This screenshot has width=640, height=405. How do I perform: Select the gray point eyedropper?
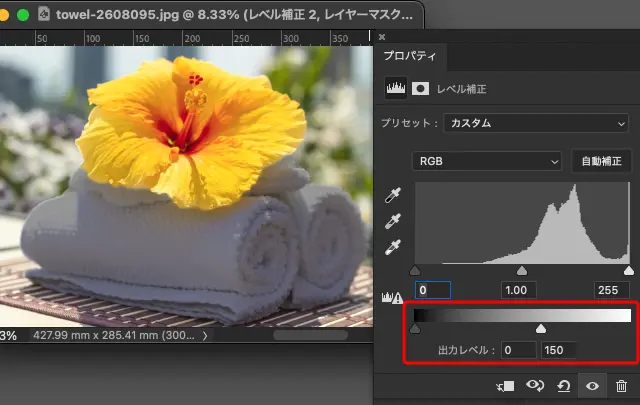pos(395,221)
